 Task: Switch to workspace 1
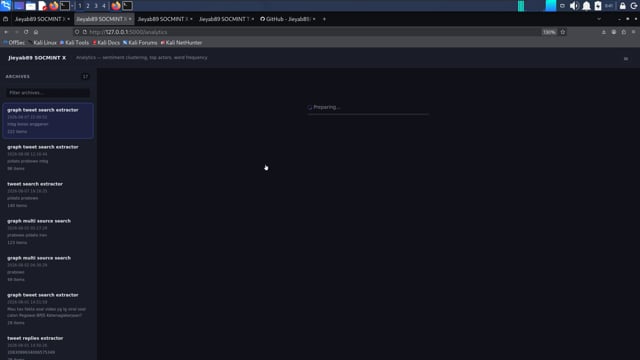(x=80, y=6)
